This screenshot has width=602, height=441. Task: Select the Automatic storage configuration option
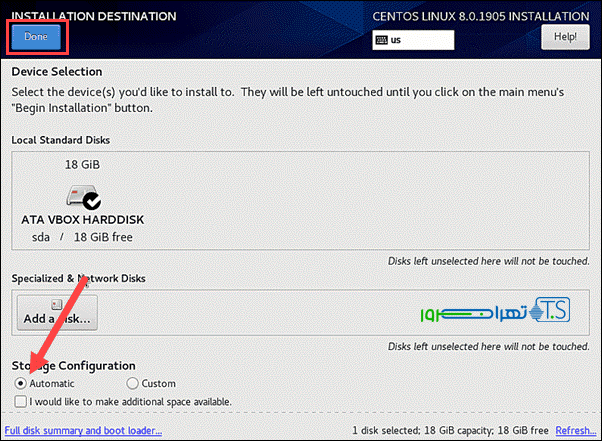[x=21, y=383]
